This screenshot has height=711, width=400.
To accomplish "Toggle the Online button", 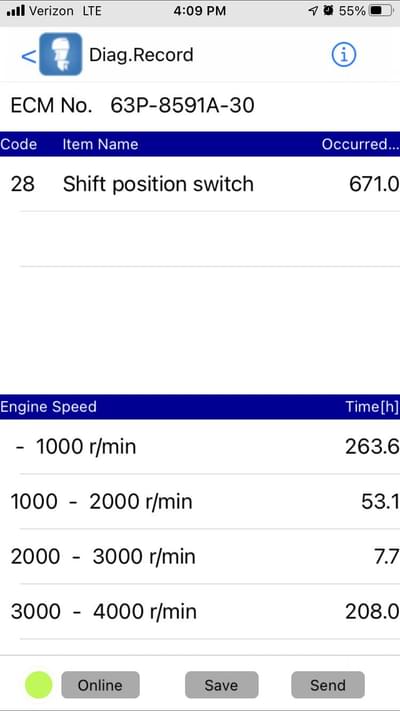I will (x=100, y=685).
